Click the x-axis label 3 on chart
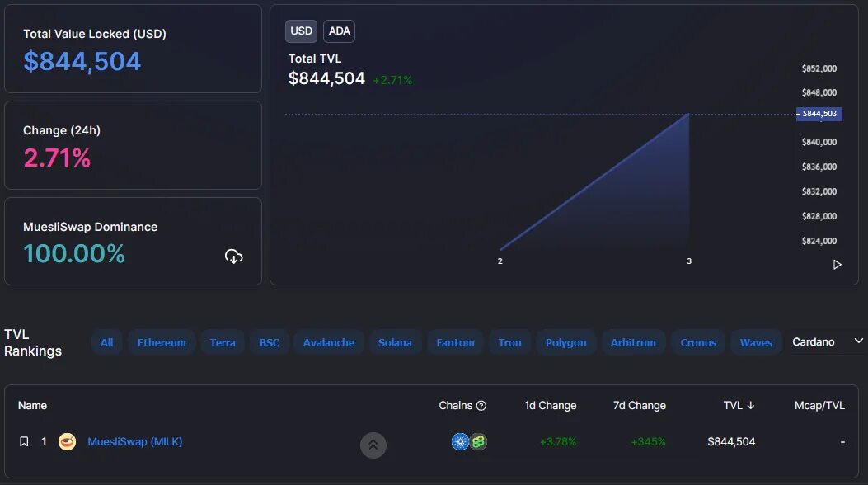 689,261
